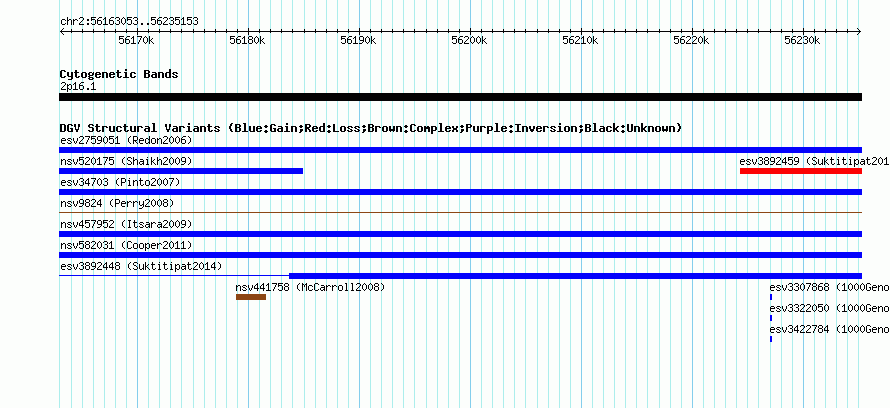890x408 pixels.
Task: Click the 56200k ruler mark
Action: (x=469, y=40)
